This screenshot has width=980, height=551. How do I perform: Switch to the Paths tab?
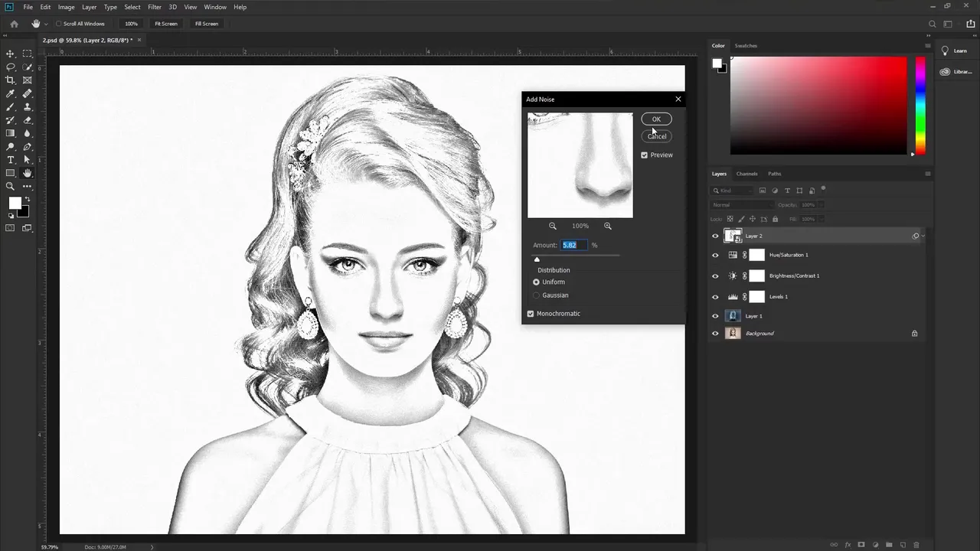tap(775, 174)
